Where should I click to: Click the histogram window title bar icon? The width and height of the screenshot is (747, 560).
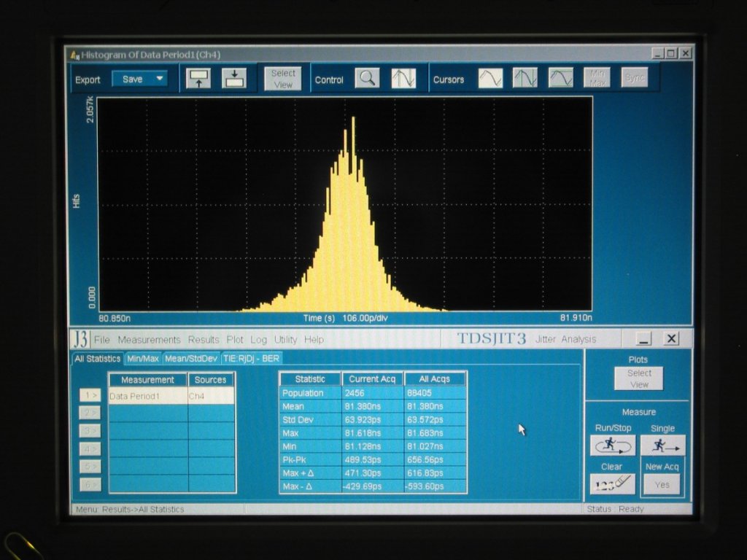coord(75,55)
